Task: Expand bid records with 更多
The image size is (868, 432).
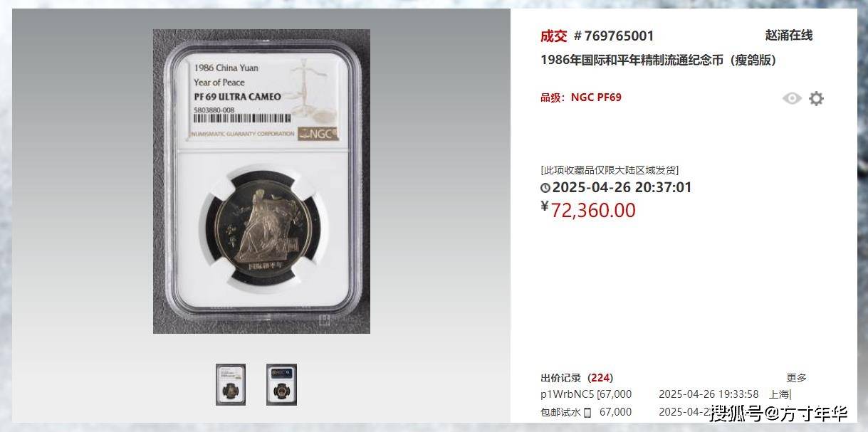Action: pos(796,378)
